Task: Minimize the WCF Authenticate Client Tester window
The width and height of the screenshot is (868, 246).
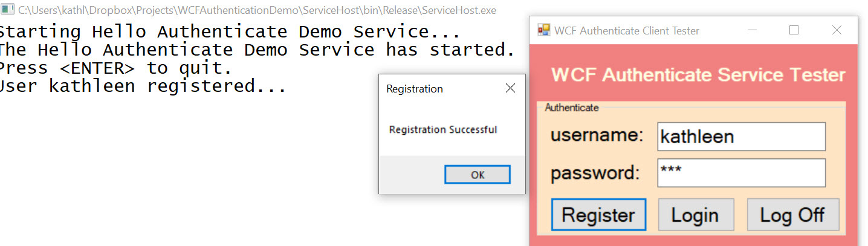Action: [x=753, y=30]
